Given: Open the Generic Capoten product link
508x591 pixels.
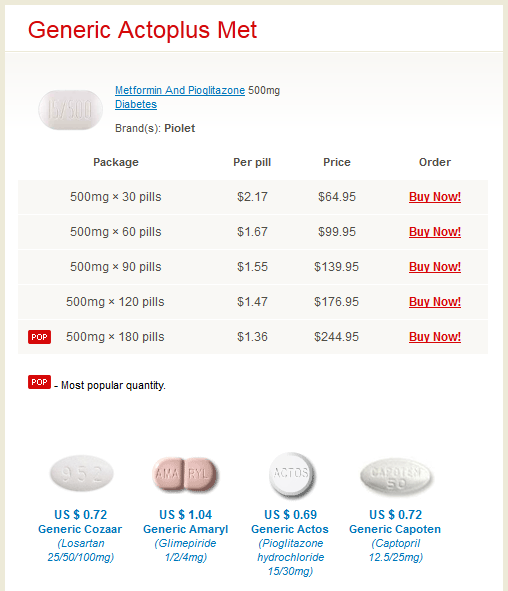Looking at the screenshot, I should pyautogui.click(x=395, y=529).
